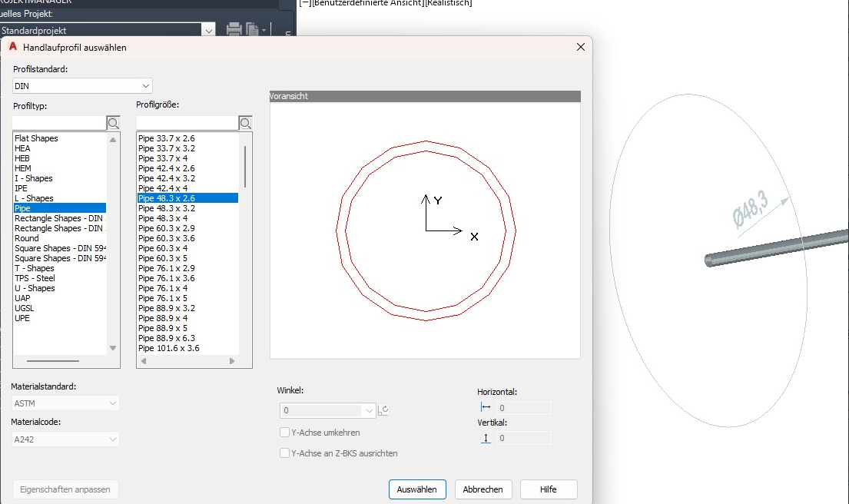Cancel the dialog with Abbrechen
This screenshot has height=504, width=849.
(483, 489)
